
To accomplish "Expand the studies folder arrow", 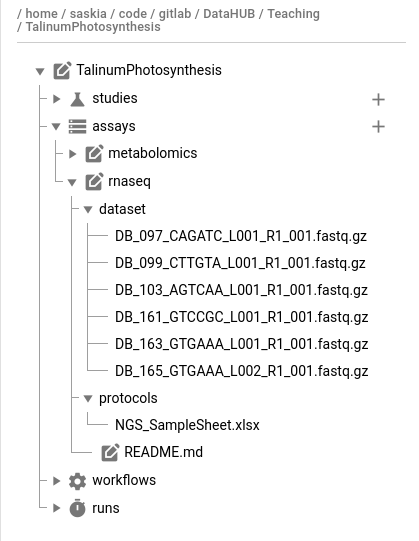I will click(x=57, y=99).
